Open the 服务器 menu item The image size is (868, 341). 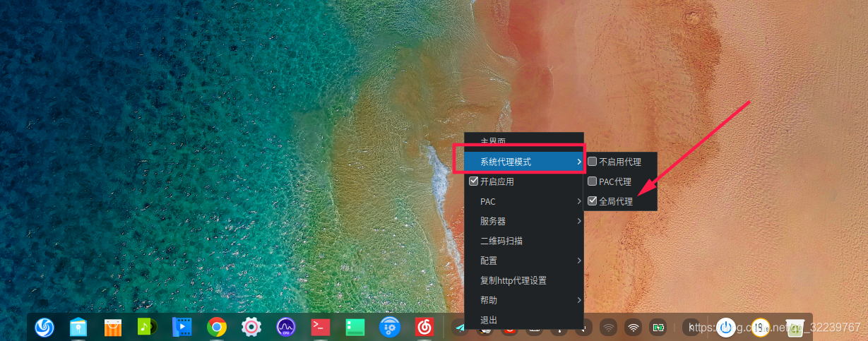(x=524, y=221)
